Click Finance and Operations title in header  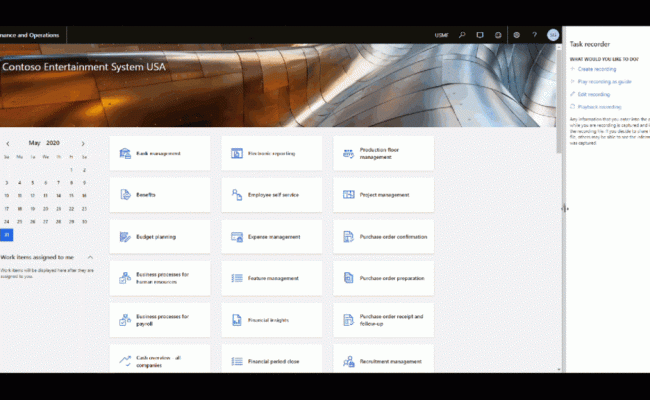click(29, 35)
